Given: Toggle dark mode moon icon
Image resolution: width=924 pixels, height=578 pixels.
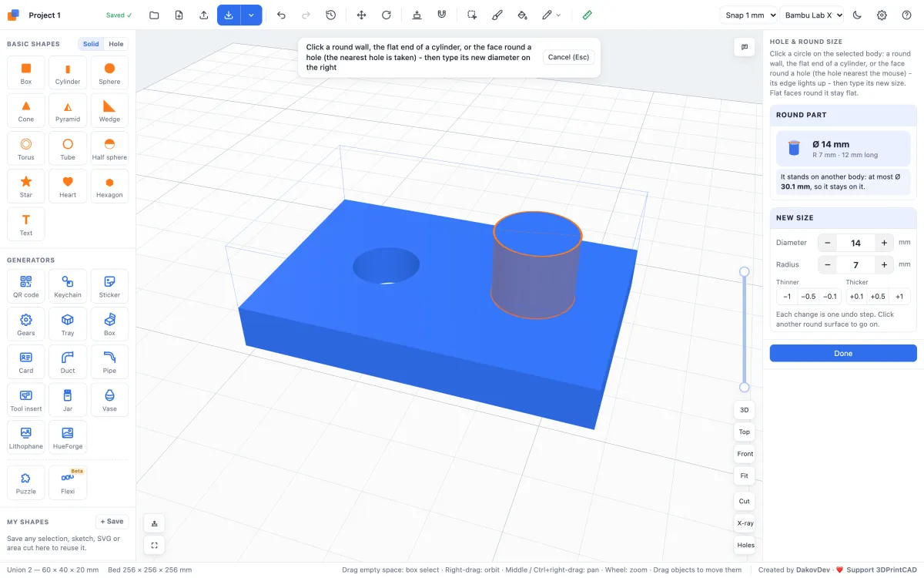Looking at the screenshot, I should [x=857, y=15].
